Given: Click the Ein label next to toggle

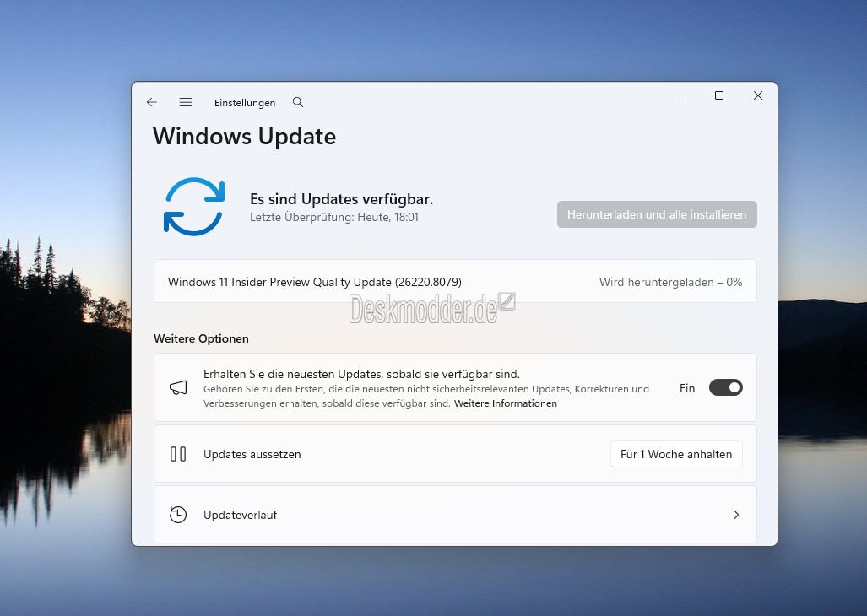Looking at the screenshot, I should pyautogui.click(x=687, y=388).
